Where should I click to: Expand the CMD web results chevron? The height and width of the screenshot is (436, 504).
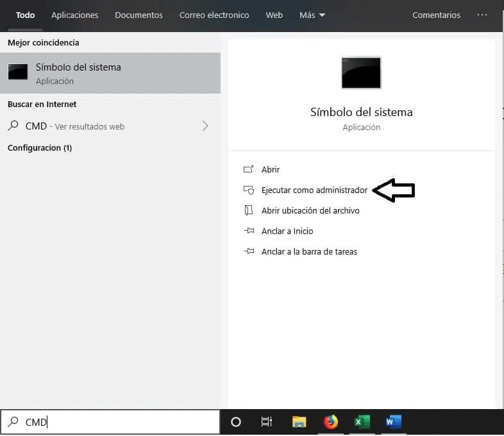click(205, 126)
